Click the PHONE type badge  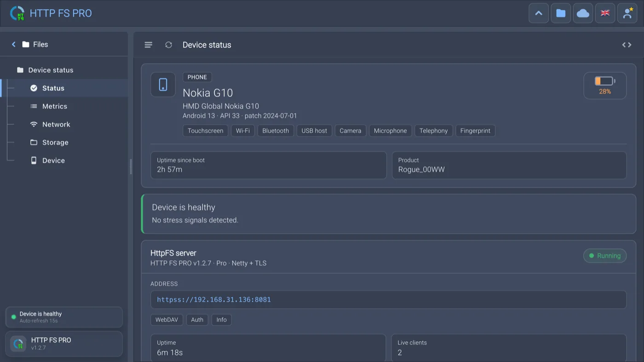tap(197, 77)
